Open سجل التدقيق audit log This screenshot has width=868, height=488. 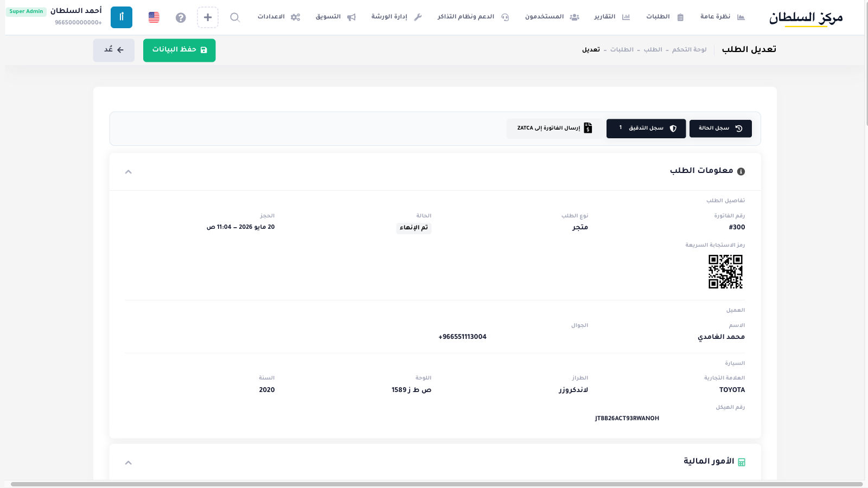(646, 129)
